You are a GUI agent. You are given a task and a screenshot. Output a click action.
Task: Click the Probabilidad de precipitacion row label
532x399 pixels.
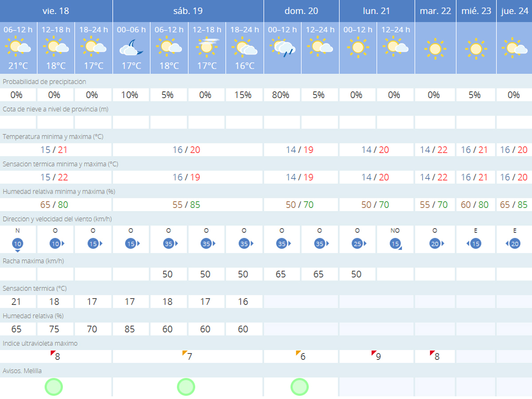tap(44, 82)
